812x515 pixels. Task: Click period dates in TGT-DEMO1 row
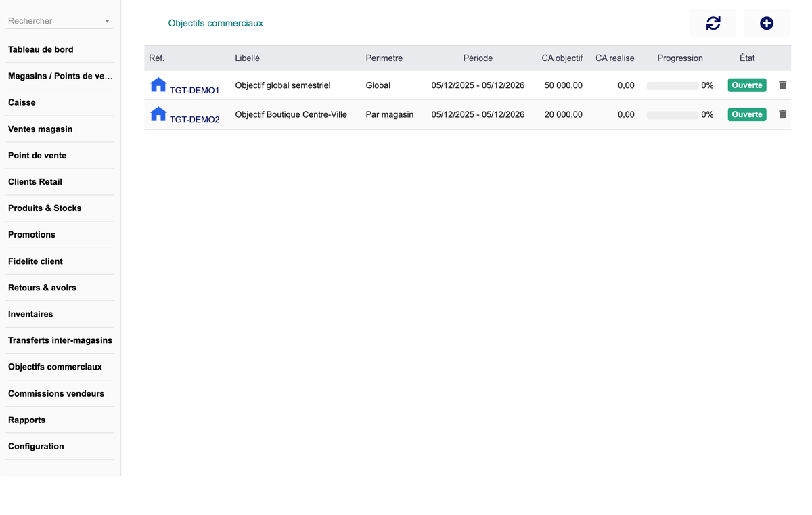click(x=478, y=85)
